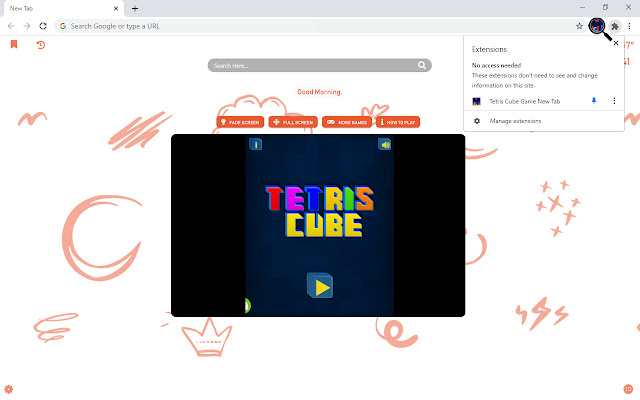Click the Google icon in the address bar
640x400 pixels.
[63, 26]
